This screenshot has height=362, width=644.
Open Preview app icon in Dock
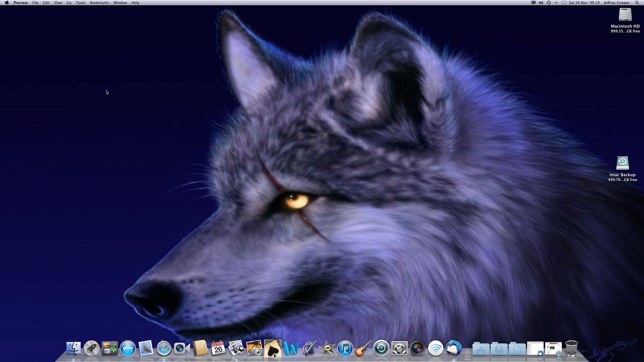click(x=236, y=348)
